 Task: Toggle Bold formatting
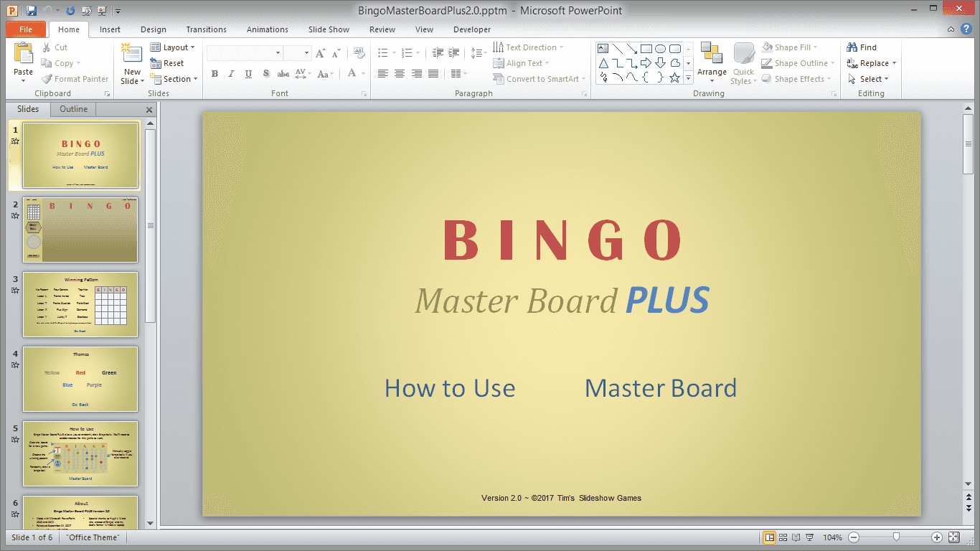pyautogui.click(x=215, y=74)
